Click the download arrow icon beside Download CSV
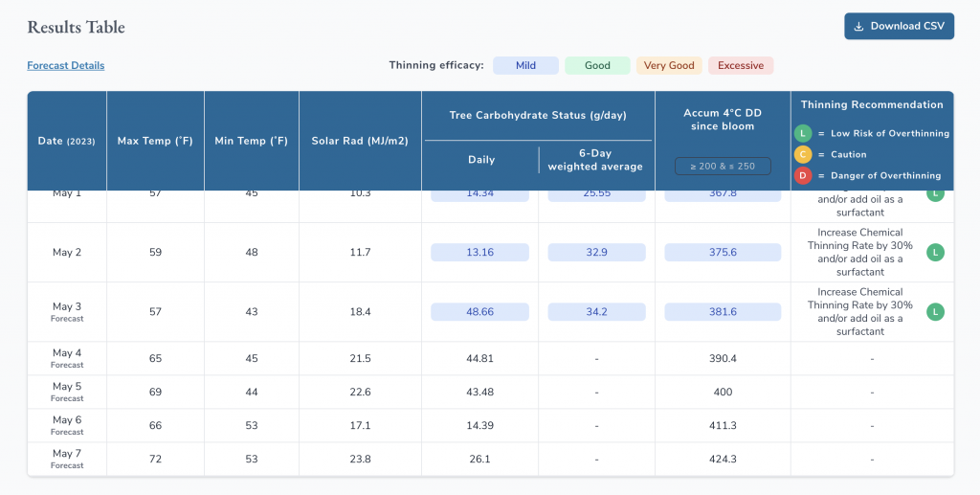The image size is (980, 495). click(858, 27)
